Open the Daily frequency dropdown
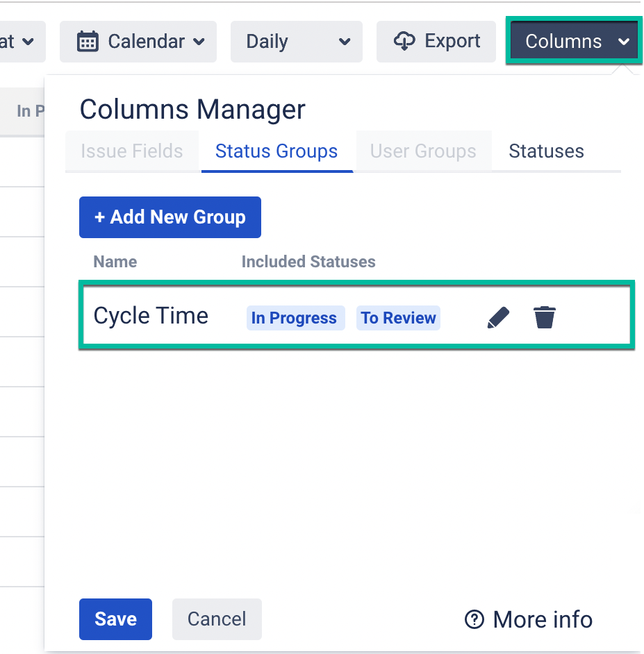This screenshot has height=654, width=644. [296, 41]
